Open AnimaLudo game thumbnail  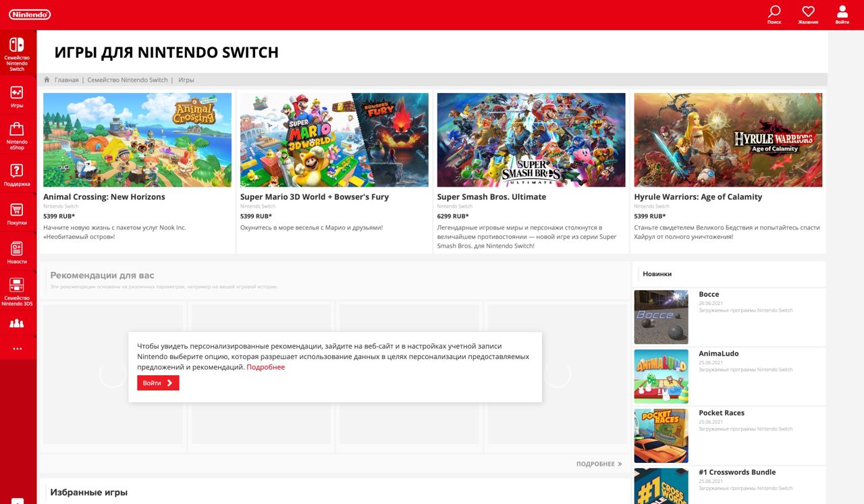(x=661, y=376)
